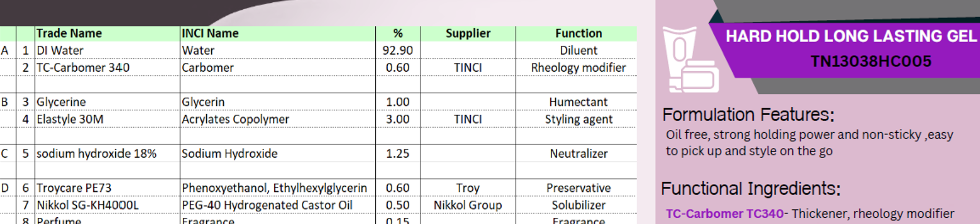Image resolution: width=980 pixels, height=224 pixels.
Task: Select the Troycare PE73 cell
Action: [107, 188]
